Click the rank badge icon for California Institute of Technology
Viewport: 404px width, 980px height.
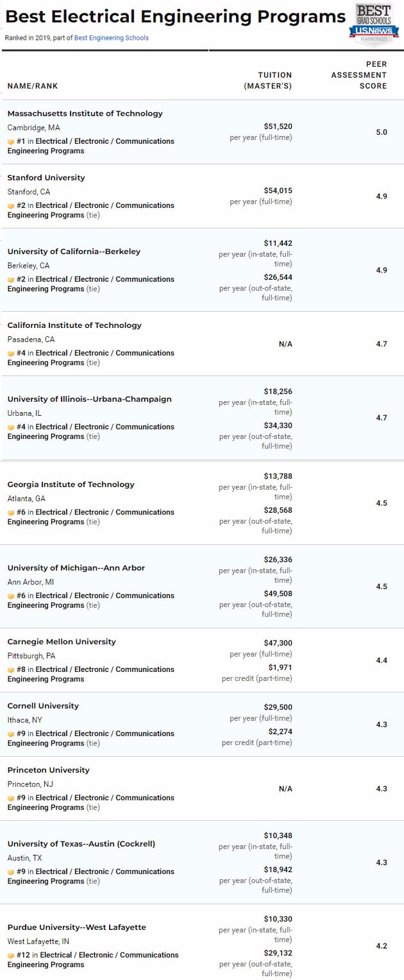(11, 353)
